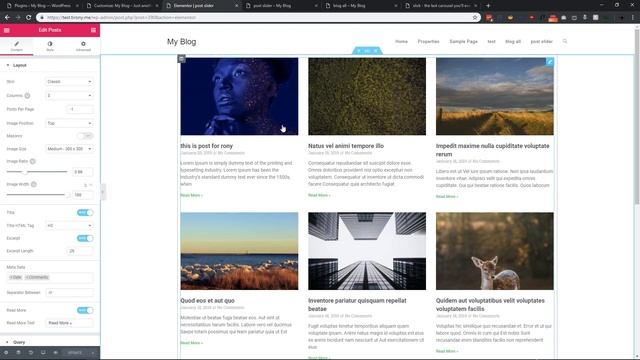Screen dimensions: 640x360
Task: Click the 'Natus vel animi tempore illo' title
Action: point(346,146)
